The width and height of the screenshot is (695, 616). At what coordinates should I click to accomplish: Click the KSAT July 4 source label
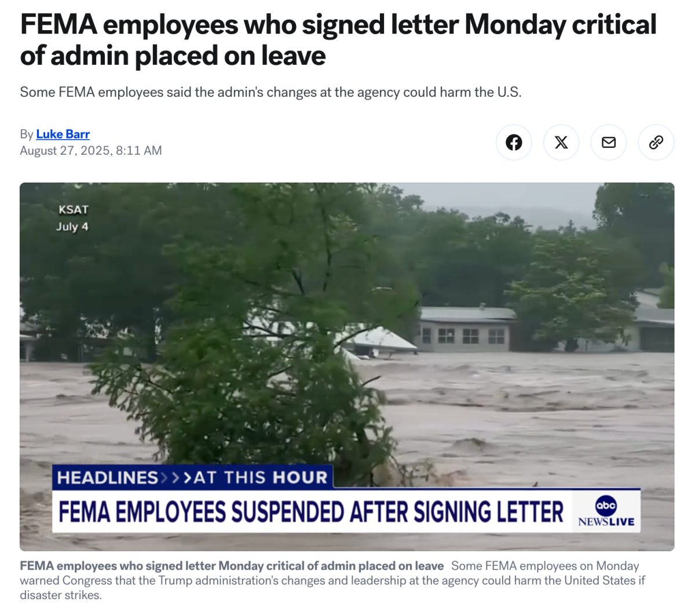point(73,218)
